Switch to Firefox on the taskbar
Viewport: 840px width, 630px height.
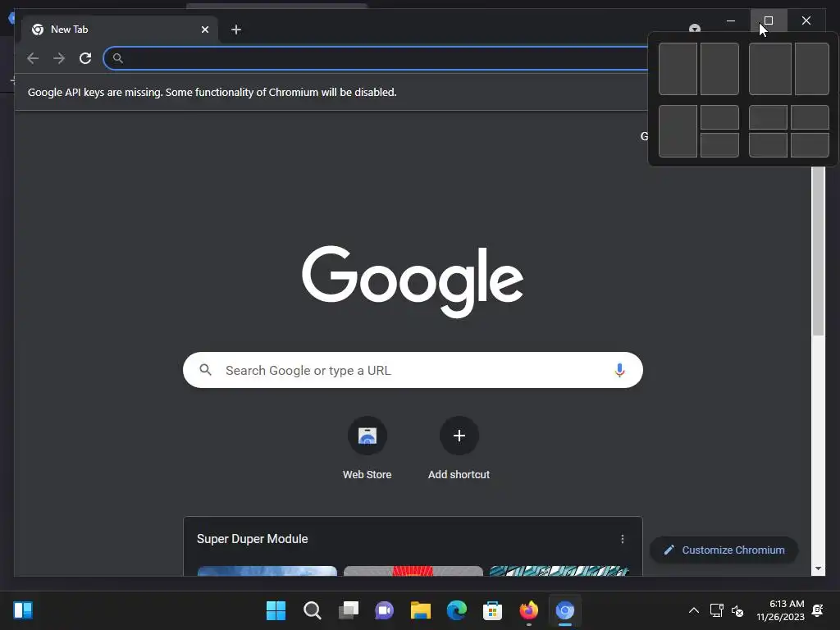[x=529, y=610]
